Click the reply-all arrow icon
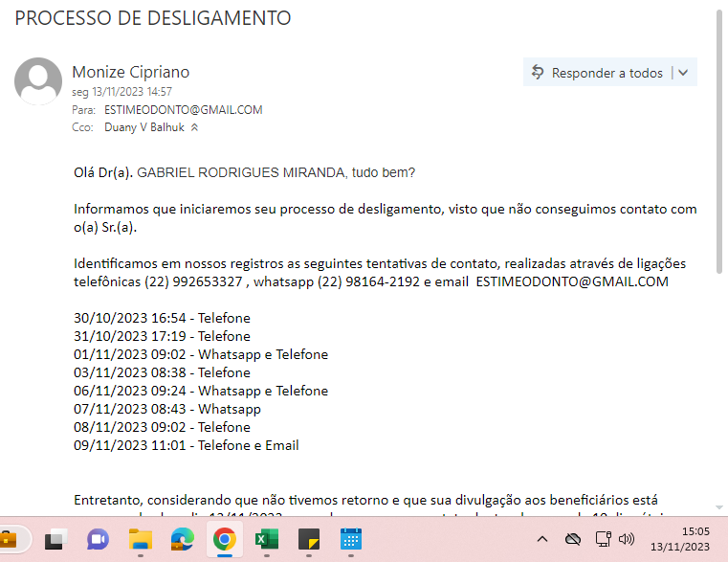 [538, 72]
